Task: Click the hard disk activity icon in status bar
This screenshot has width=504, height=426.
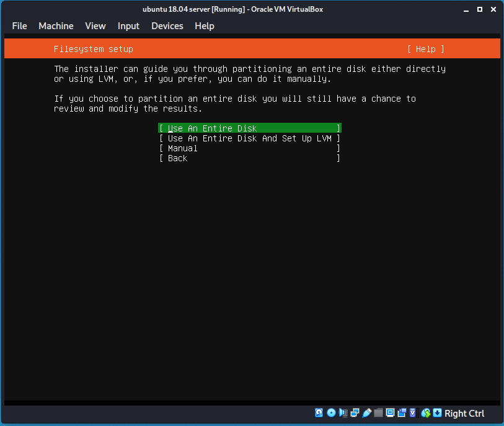Action: pyautogui.click(x=318, y=413)
